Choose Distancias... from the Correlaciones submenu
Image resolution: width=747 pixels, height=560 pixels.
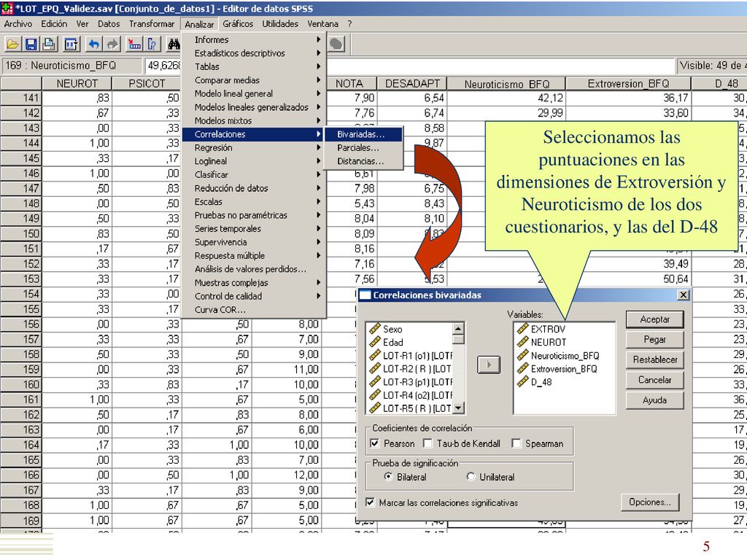pos(363,161)
